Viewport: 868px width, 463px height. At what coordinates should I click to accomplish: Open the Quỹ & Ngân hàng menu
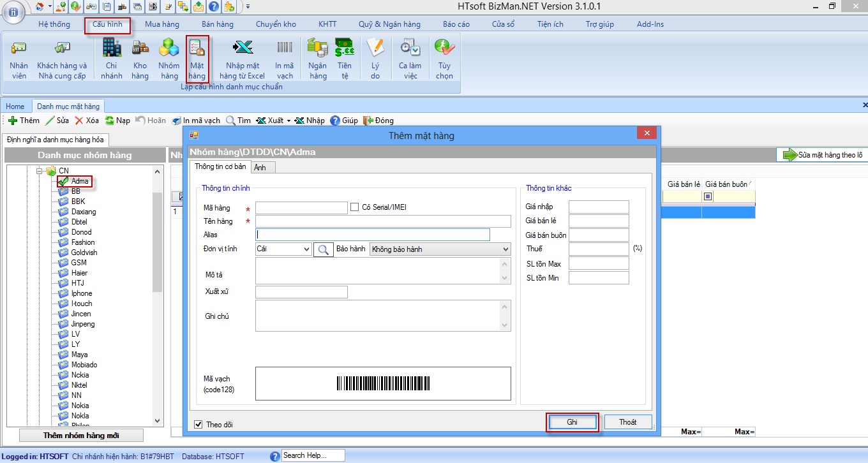pyautogui.click(x=389, y=24)
